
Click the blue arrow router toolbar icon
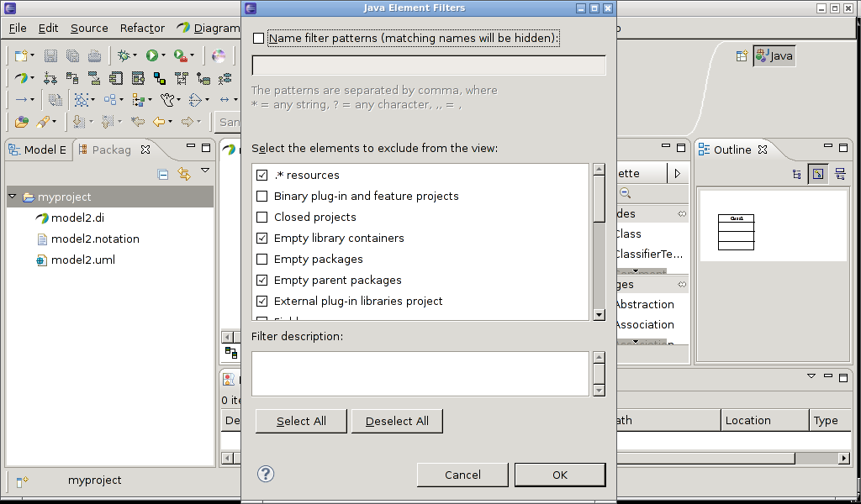click(21, 100)
